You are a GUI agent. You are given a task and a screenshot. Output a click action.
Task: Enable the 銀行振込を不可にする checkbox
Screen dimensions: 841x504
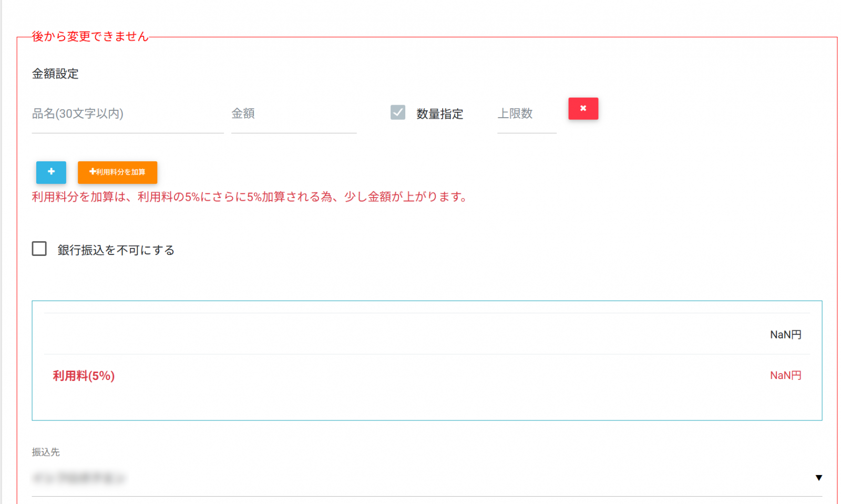point(39,249)
